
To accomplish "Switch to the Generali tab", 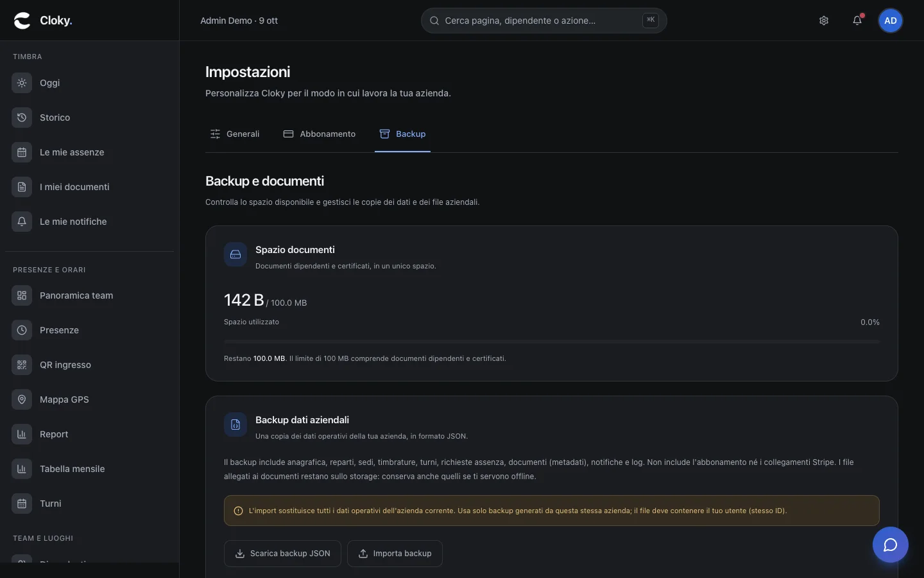I will (235, 134).
